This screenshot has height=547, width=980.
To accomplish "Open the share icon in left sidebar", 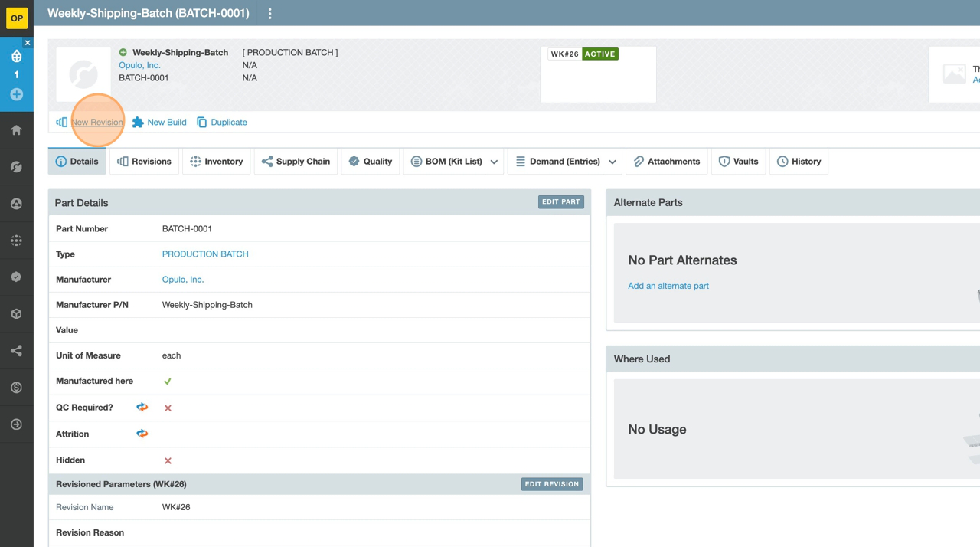I will coord(16,351).
